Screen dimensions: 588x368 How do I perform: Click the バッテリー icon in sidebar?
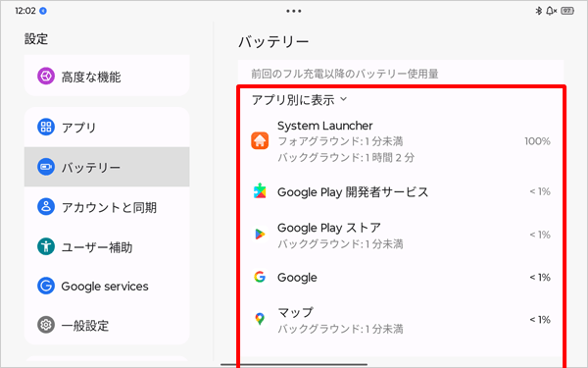(46, 167)
